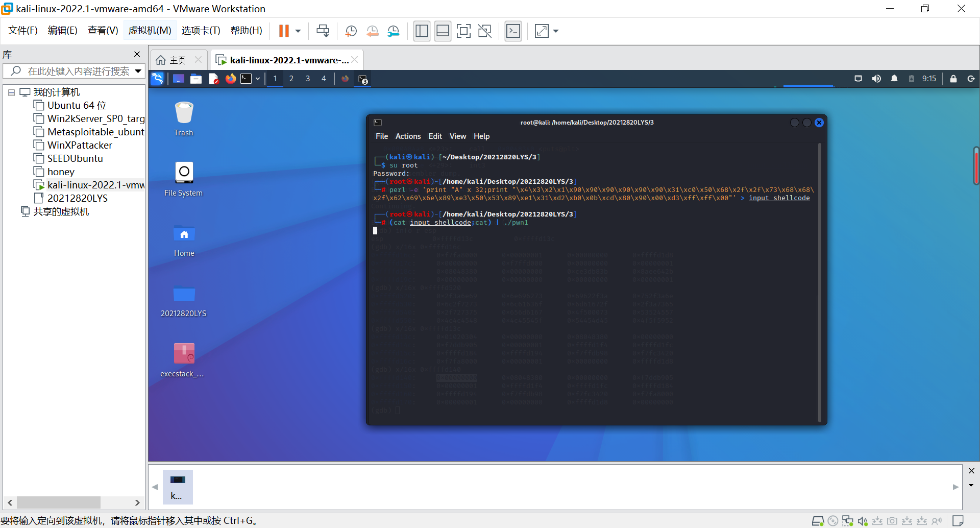Viewport: 980px width, 528px height.
Task: Pause the virtual machine with the orange pause button
Action: click(284, 31)
